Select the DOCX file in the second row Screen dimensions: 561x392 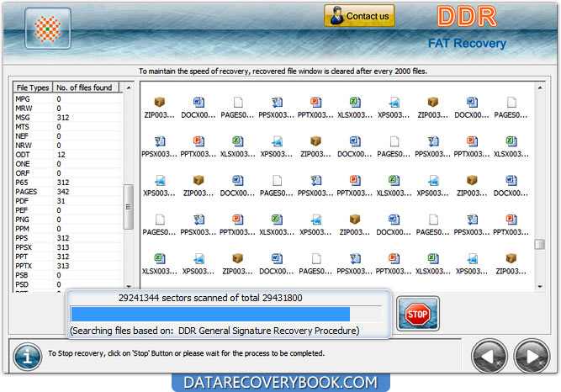click(355, 146)
